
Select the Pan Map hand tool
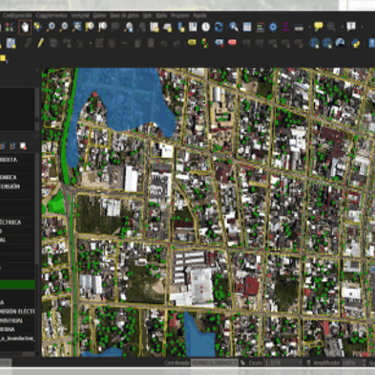click(25, 27)
